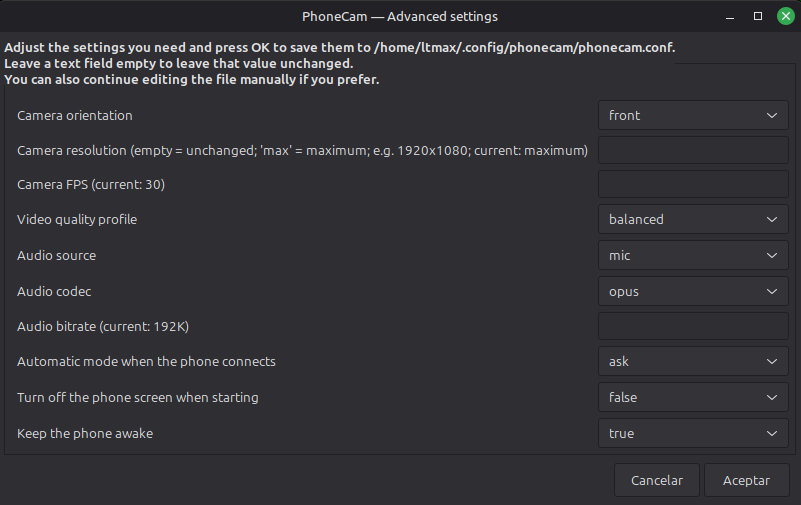The height and width of the screenshot is (505, 801).
Task: Focus the Camera FPS input field
Action: 693,184
